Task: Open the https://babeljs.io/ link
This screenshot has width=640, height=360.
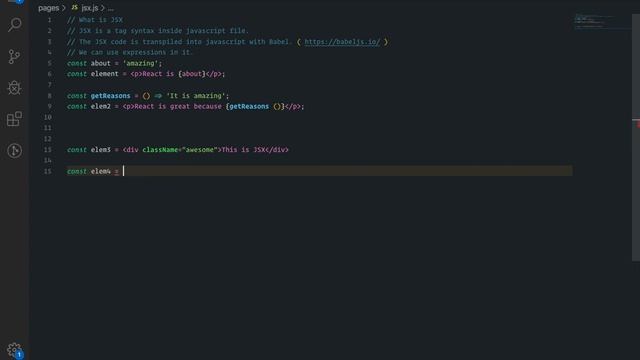Action: (342, 42)
